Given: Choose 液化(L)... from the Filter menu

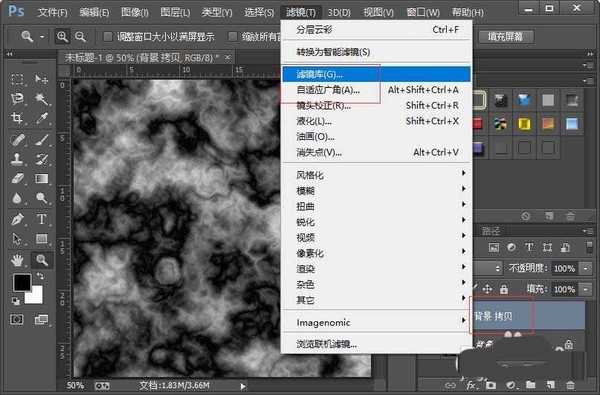Looking at the screenshot, I should 377,121.
